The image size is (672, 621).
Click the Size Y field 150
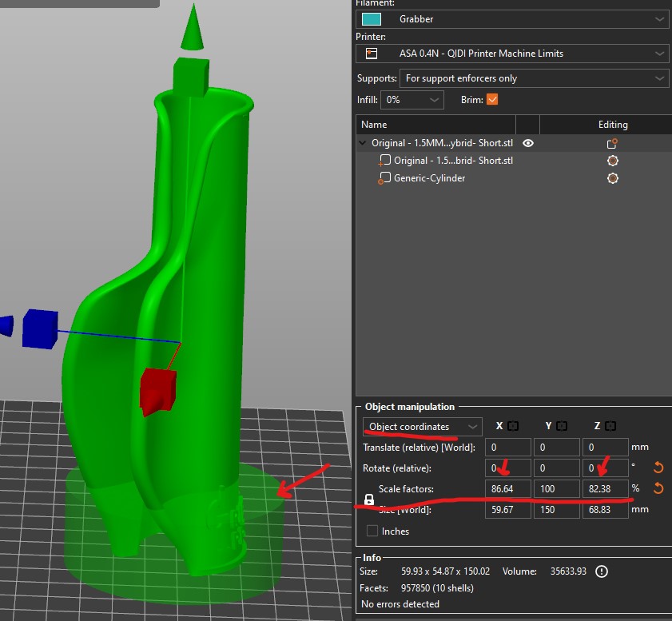[557, 510]
